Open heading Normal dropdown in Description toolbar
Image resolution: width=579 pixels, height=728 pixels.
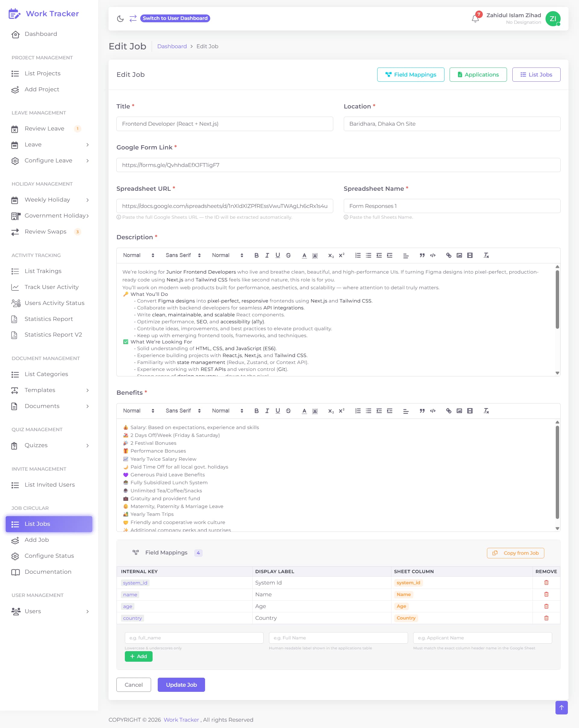[138, 255]
